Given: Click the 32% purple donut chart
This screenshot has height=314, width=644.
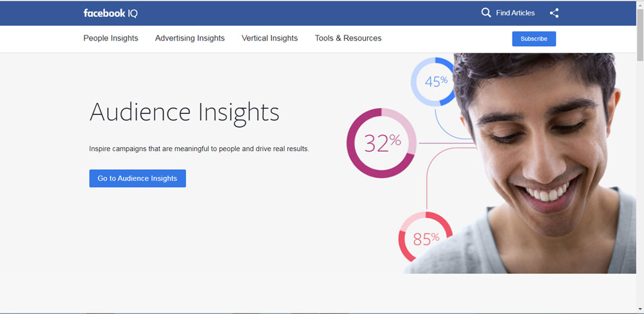Looking at the screenshot, I should click(381, 143).
